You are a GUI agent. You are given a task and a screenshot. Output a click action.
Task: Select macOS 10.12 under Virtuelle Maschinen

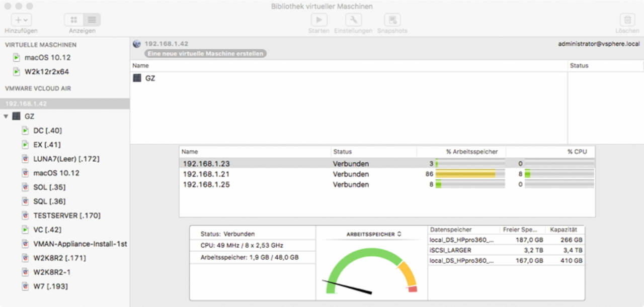click(x=48, y=58)
